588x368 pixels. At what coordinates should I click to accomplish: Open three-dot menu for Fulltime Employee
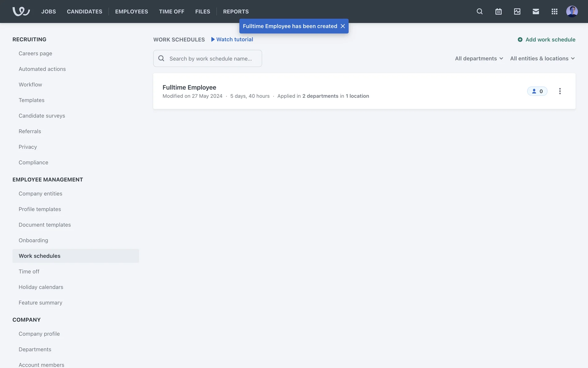click(560, 91)
